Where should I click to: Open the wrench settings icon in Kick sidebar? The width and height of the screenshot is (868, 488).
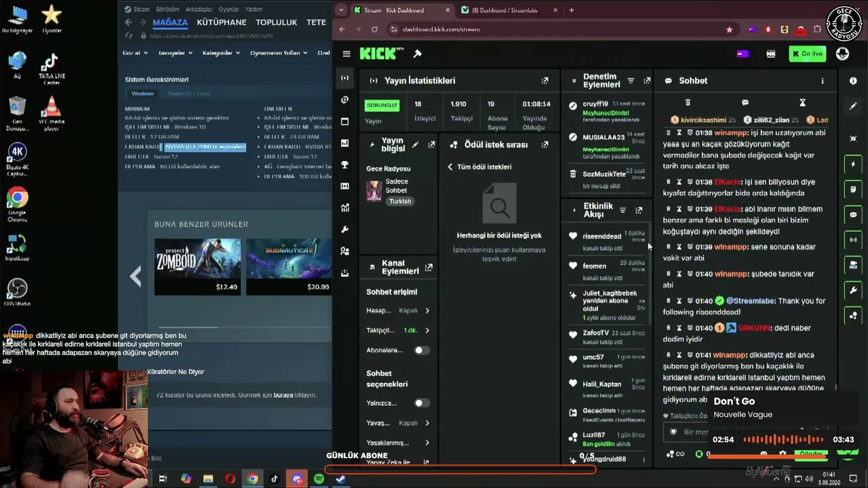coord(345,230)
